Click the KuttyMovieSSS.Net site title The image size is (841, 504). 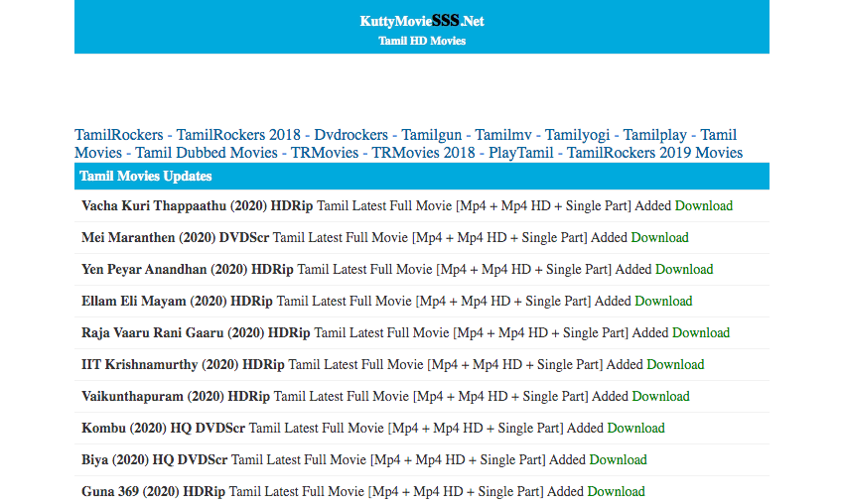(422, 21)
